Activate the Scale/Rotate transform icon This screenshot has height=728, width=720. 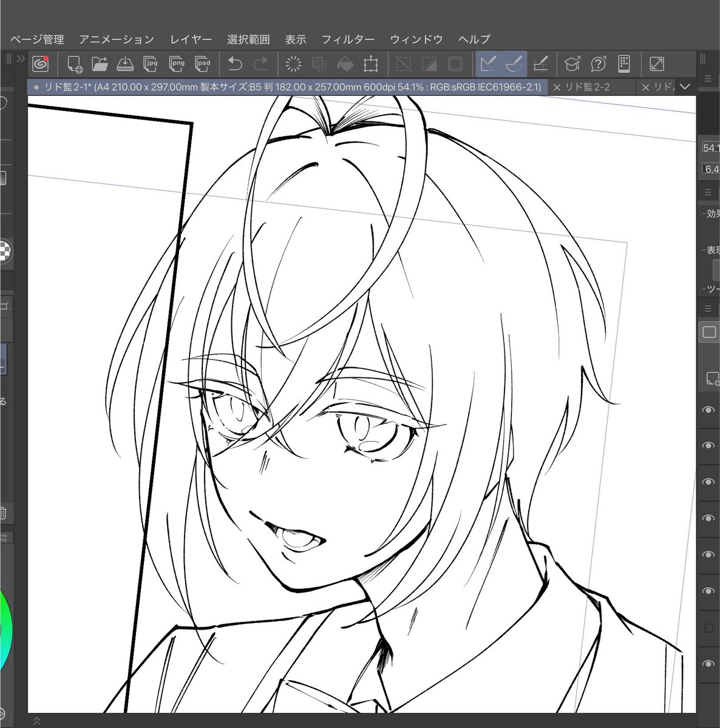[371, 64]
